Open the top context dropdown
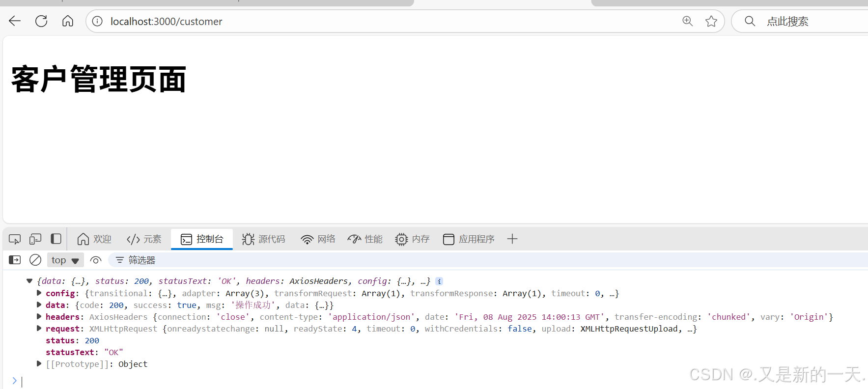This screenshot has width=868, height=389. pos(65,260)
